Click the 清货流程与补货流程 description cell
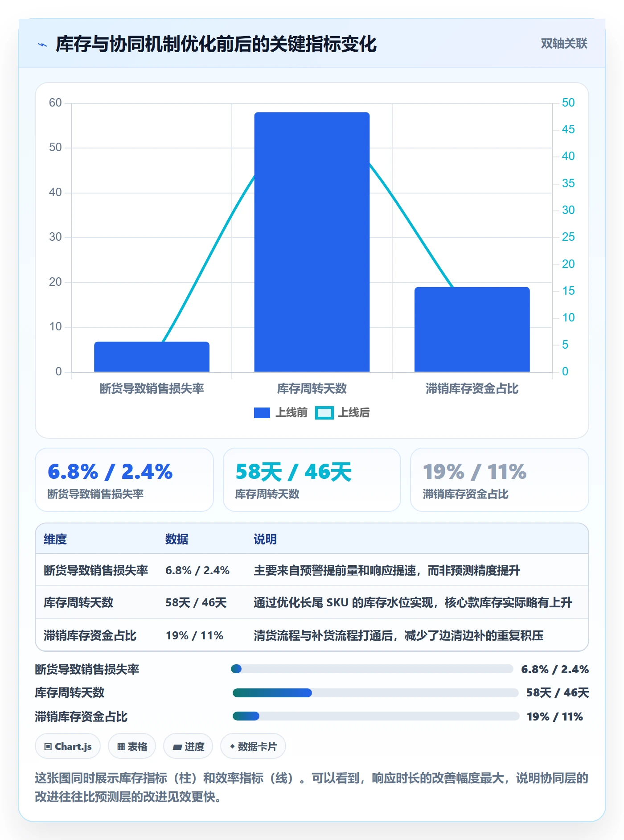 pyautogui.click(x=398, y=636)
